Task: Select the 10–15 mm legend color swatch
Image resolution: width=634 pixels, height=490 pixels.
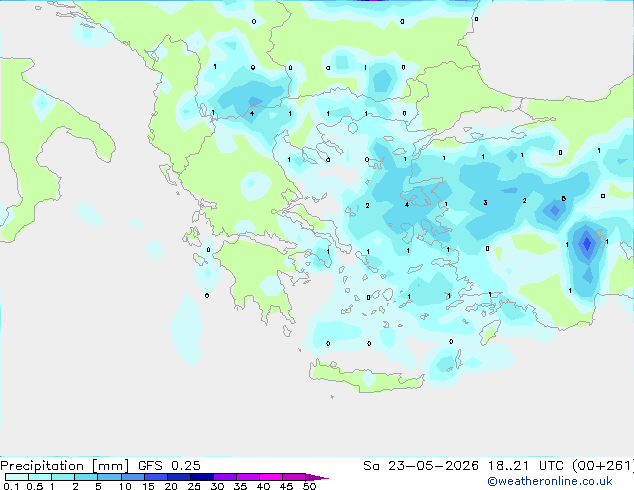Action: coord(132,477)
